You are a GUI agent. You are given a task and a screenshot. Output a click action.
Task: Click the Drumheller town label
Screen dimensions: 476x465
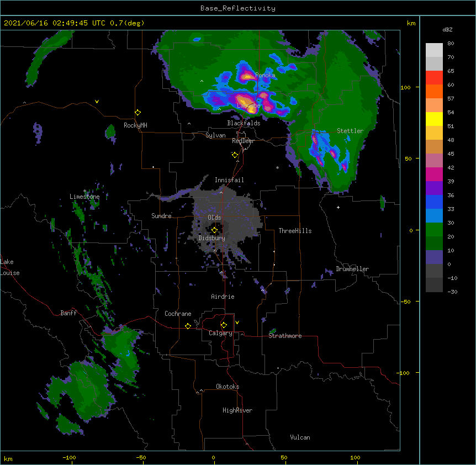pos(352,269)
